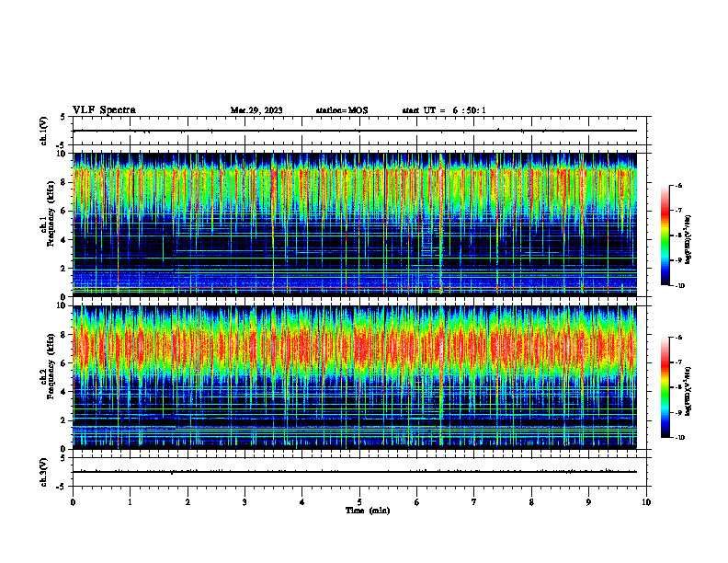Click the "10" minute tick label on time axis
The image size is (728, 563).
coord(646,502)
